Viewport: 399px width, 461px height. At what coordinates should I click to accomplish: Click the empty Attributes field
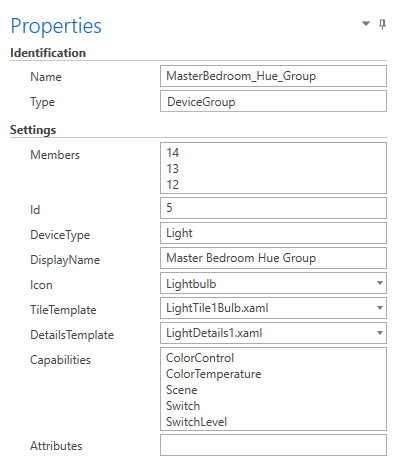point(273,445)
